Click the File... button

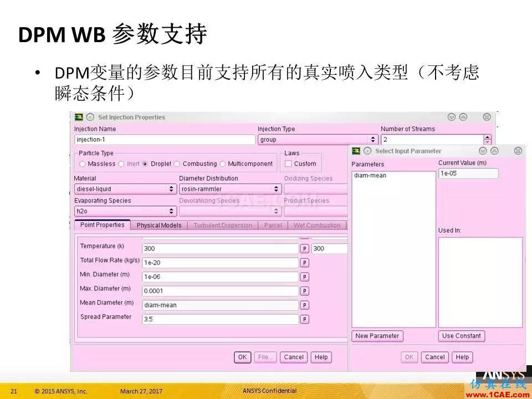click(x=265, y=357)
